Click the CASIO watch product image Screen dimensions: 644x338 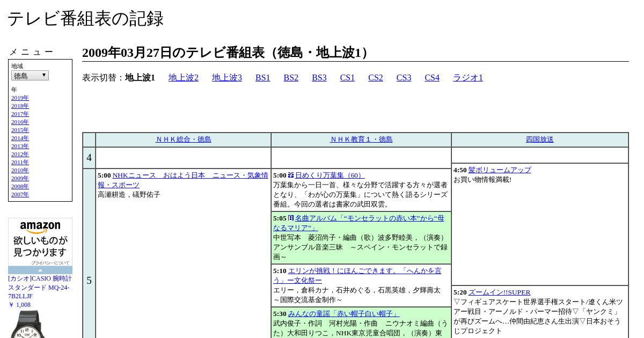pyautogui.click(x=27, y=324)
